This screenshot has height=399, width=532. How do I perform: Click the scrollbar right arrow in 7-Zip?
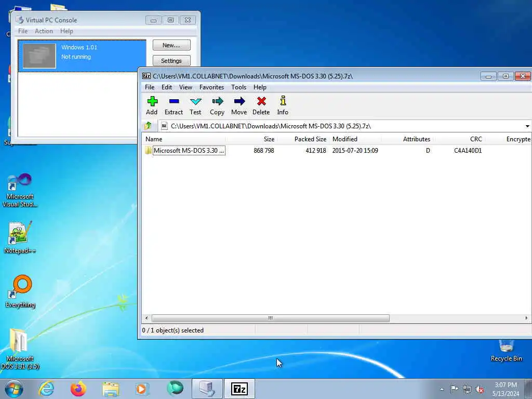click(x=526, y=318)
